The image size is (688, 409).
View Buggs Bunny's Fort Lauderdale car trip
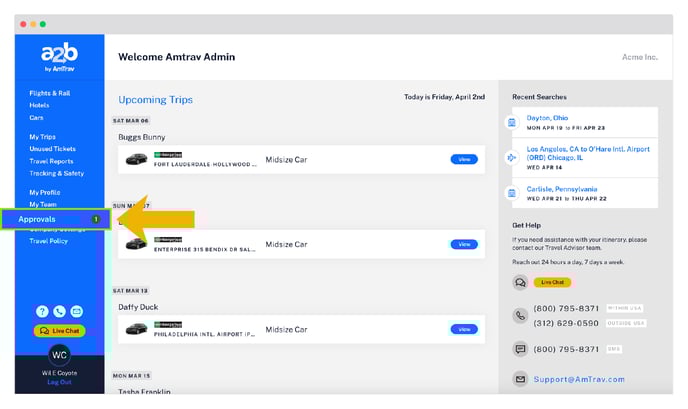click(x=463, y=159)
